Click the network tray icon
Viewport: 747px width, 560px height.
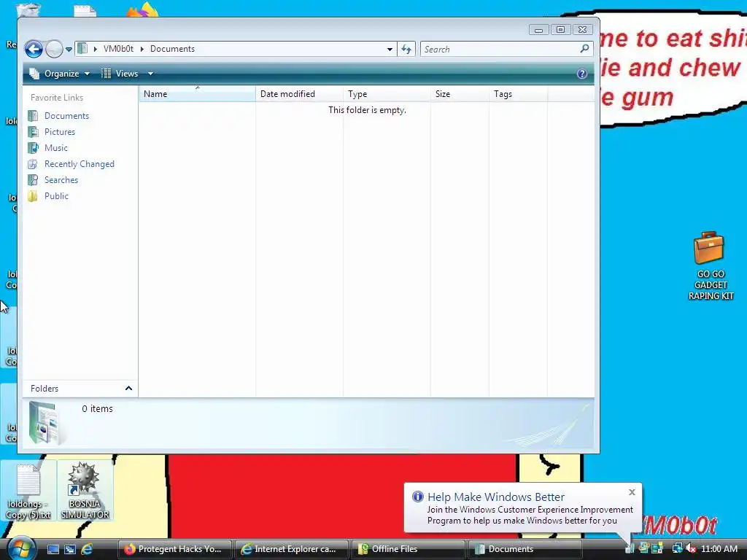click(677, 548)
